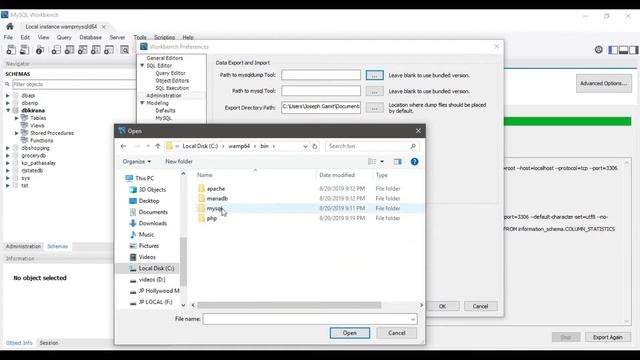Click the create function toolbar icon
Image resolution: width=640 pixels, height=360 pixels.
[x=109, y=50]
